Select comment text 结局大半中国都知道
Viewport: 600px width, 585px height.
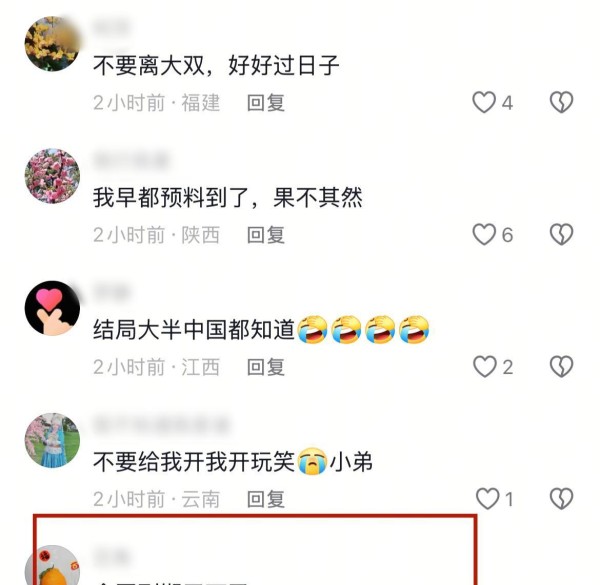tap(194, 329)
